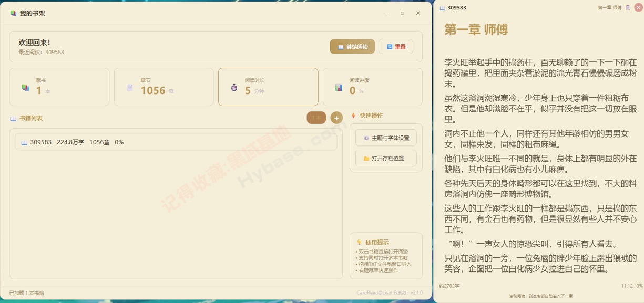
Task: Click the paragraph starting 各种先天后天的身体畸形
Action: click(x=540, y=189)
